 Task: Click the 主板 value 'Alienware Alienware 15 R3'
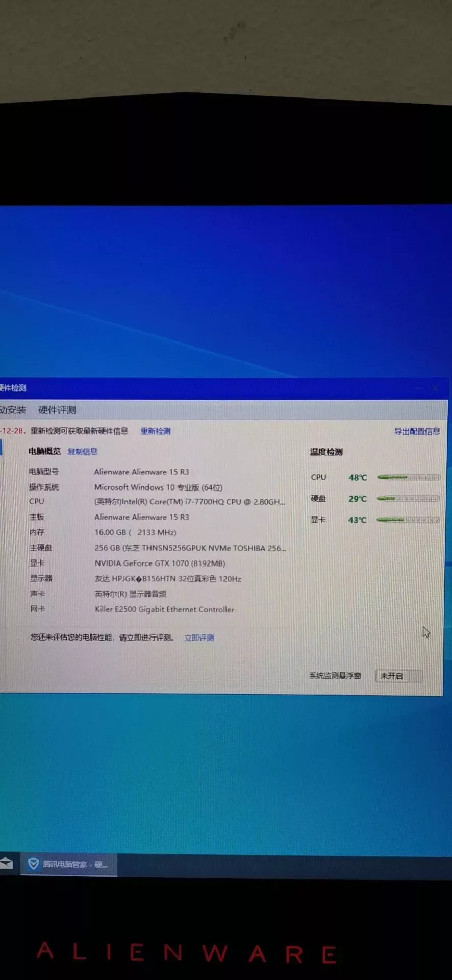click(x=142, y=517)
